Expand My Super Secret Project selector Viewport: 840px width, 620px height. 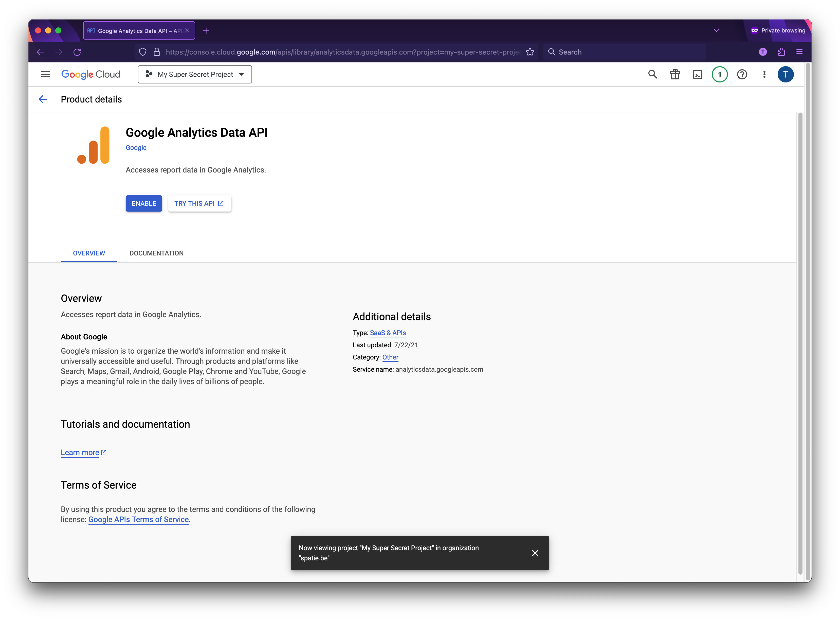point(195,74)
